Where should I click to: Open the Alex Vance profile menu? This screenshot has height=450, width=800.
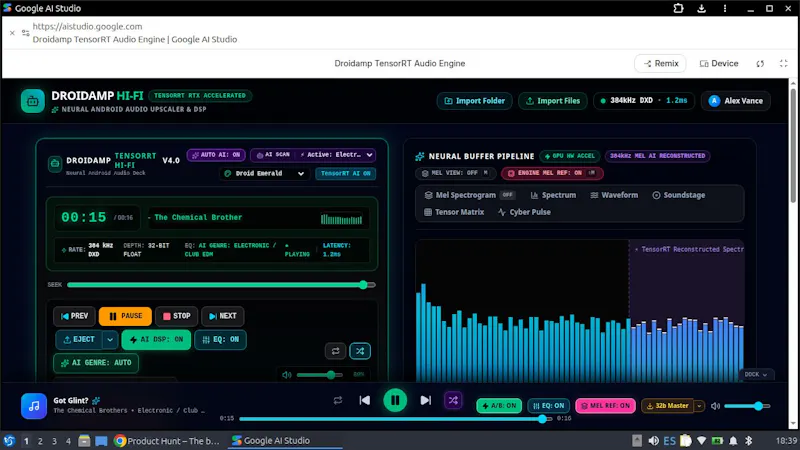[x=736, y=101]
